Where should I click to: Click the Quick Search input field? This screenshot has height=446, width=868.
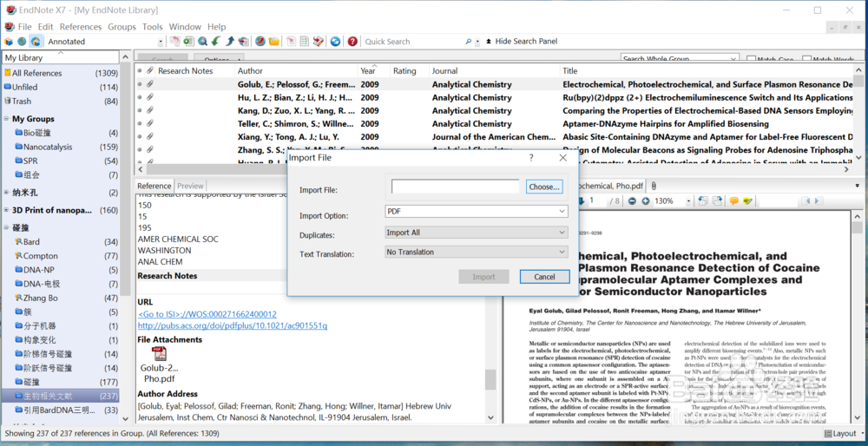coord(413,42)
